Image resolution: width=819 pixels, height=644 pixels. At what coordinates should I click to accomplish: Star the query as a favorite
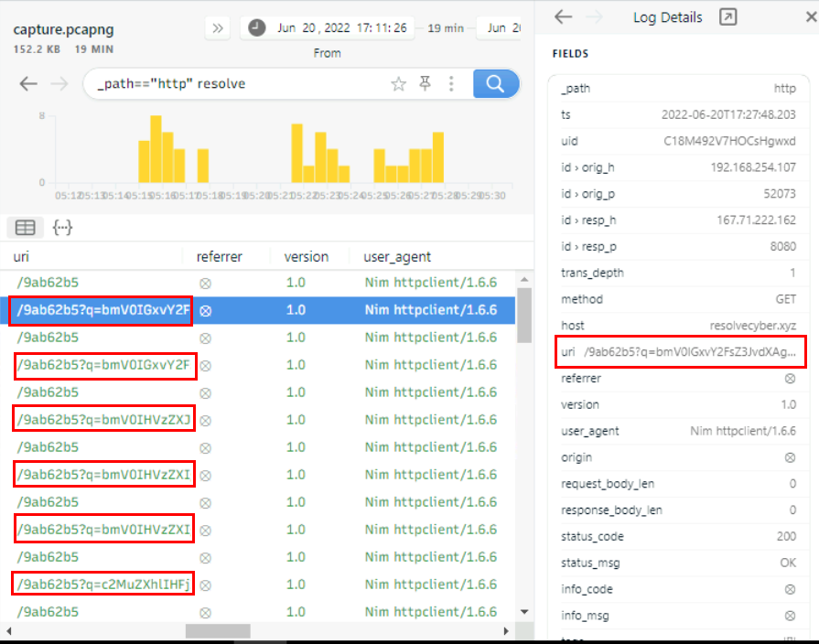point(398,84)
